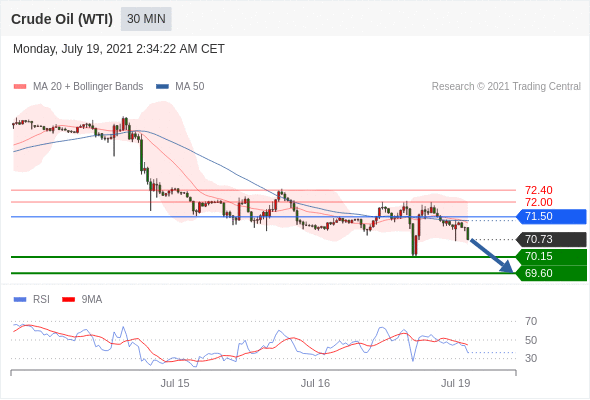This screenshot has width=590, height=400.
Task: Open the Research 2021 Trading Central credit
Action: pyautogui.click(x=506, y=87)
